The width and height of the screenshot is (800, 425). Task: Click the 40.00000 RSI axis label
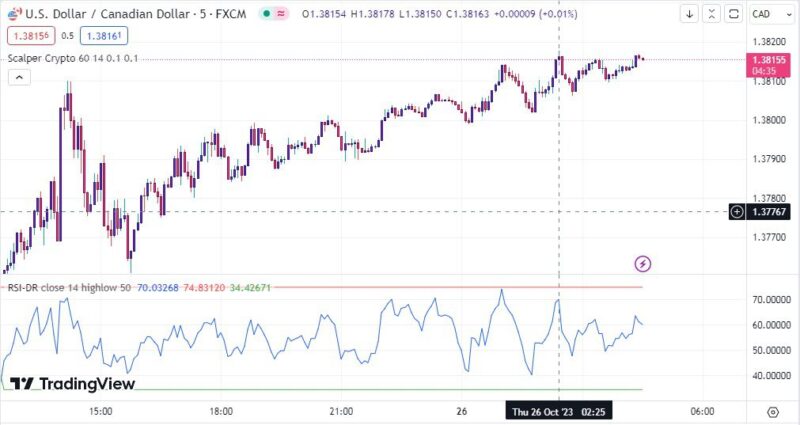click(x=771, y=376)
